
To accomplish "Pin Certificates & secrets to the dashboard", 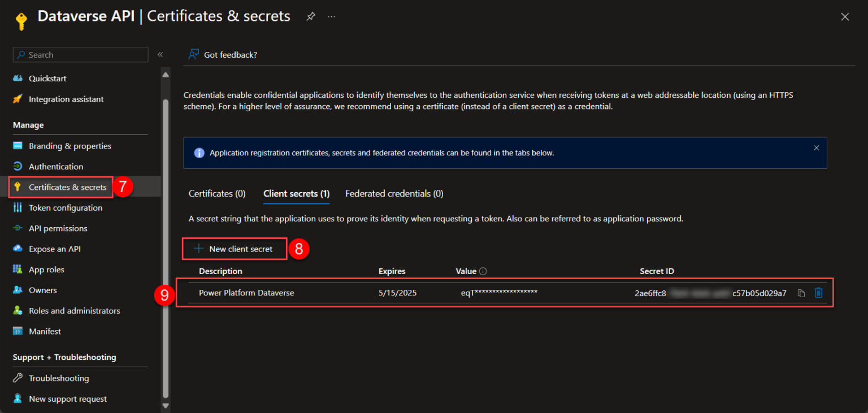I will click(x=310, y=16).
